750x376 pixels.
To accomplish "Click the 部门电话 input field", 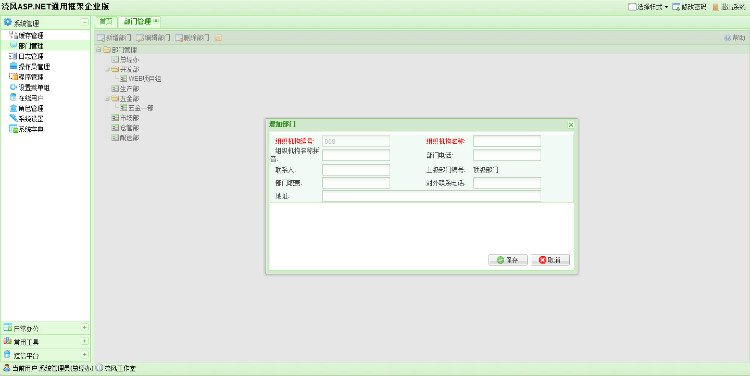I will point(507,155).
